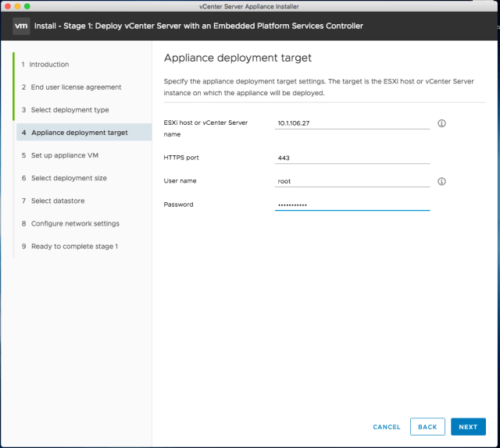Click into the Password field
The image size is (500, 448).
click(x=352, y=204)
